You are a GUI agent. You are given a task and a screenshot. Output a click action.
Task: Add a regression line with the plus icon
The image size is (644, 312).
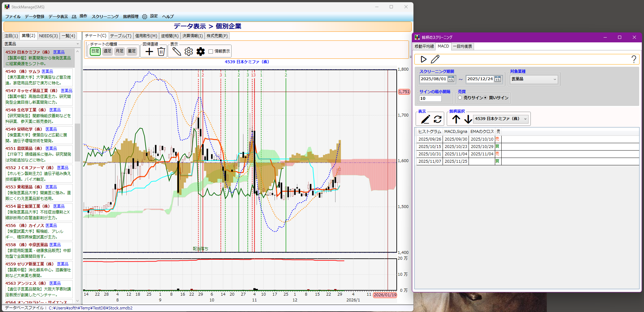[149, 51]
